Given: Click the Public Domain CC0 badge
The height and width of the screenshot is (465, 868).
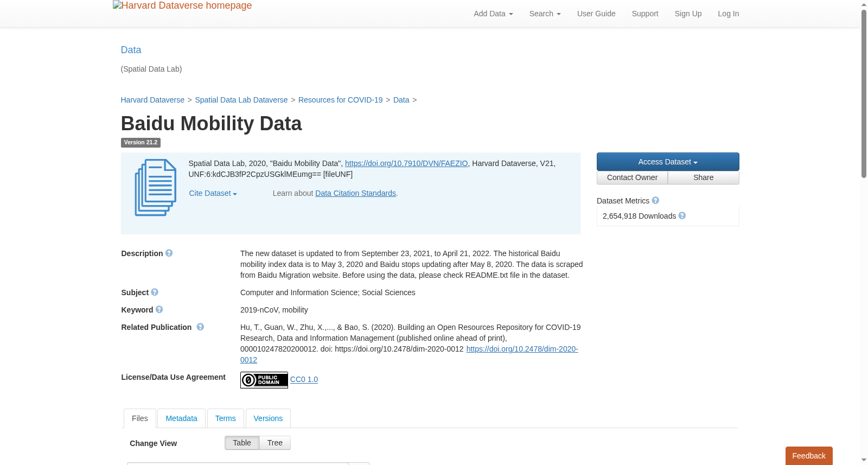Looking at the screenshot, I should [264, 380].
